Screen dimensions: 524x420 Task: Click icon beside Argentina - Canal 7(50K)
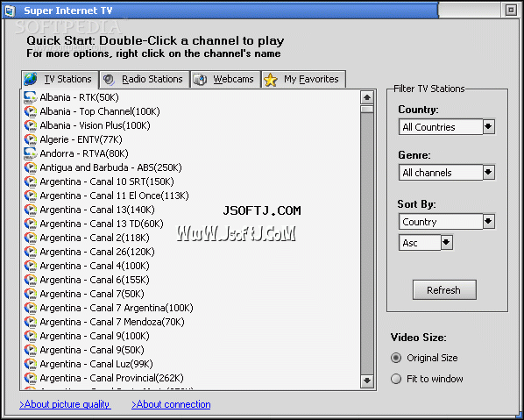coord(31,294)
